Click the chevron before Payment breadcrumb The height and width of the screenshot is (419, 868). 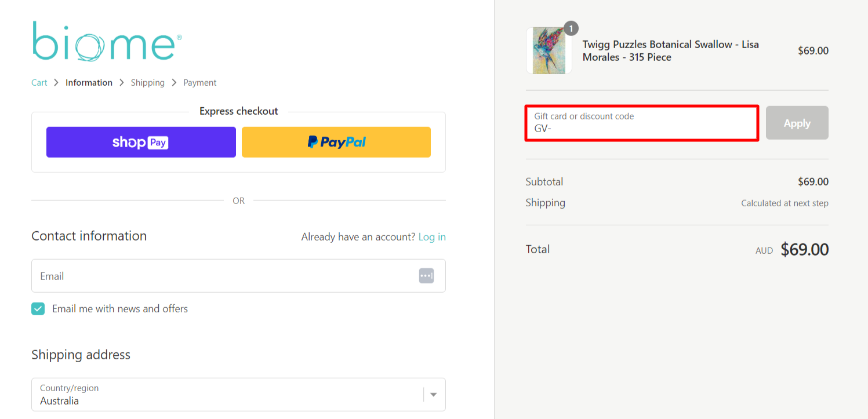pos(174,83)
